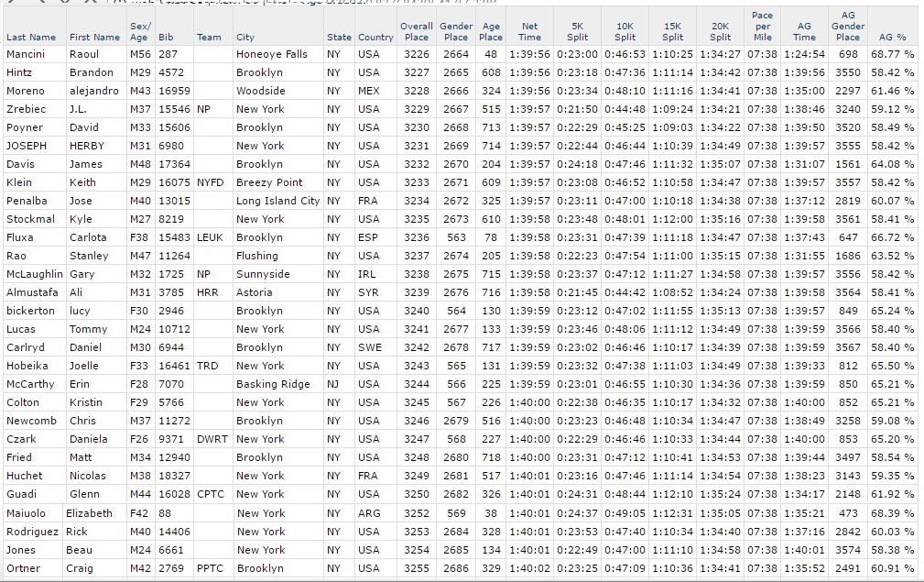
Task: Click the last name Zrebiec in the table
Action: [26, 109]
